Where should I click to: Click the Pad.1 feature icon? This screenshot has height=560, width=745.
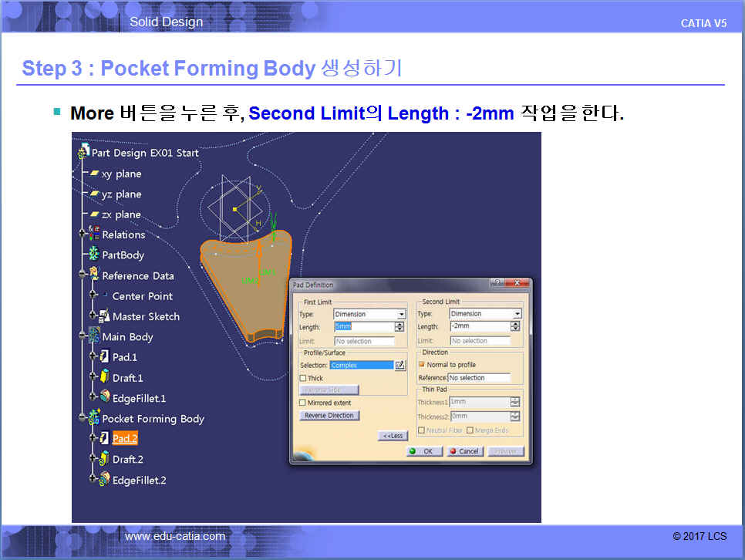pyautogui.click(x=104, y=357)
